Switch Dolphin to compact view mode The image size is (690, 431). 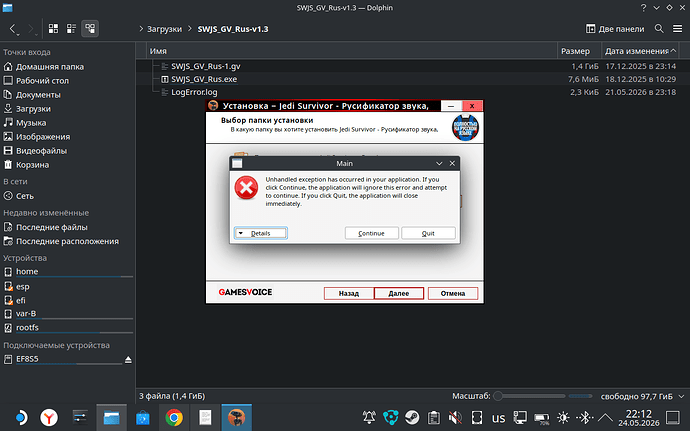[71, 29]
